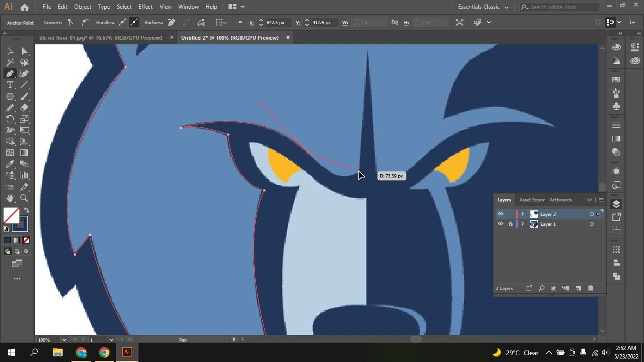Open the File menu

(46, 7)
